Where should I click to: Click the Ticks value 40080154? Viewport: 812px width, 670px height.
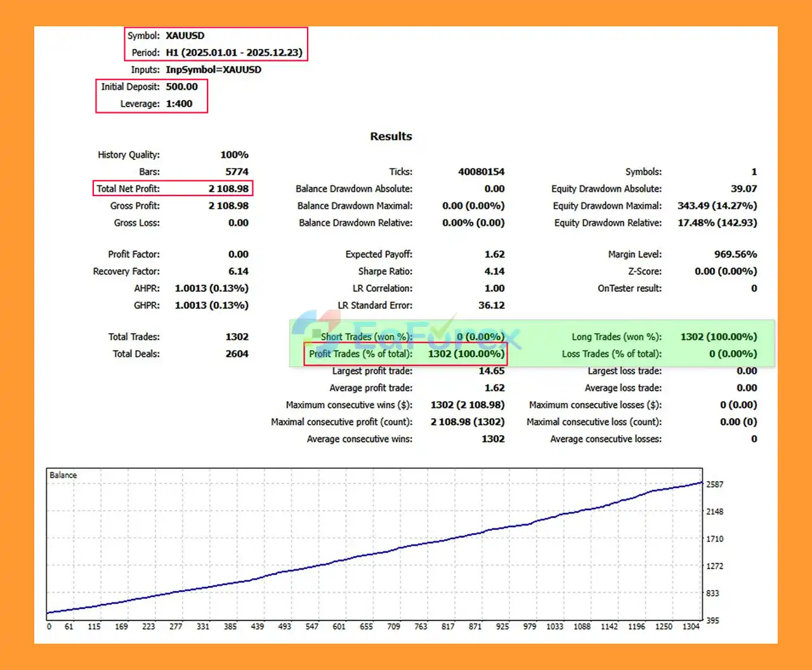point(481,172)
